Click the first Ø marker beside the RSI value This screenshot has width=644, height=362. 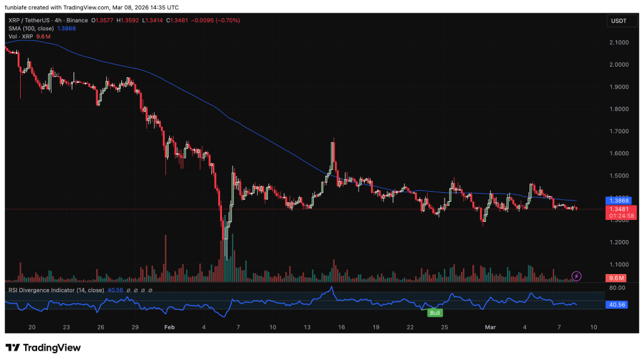128,290
